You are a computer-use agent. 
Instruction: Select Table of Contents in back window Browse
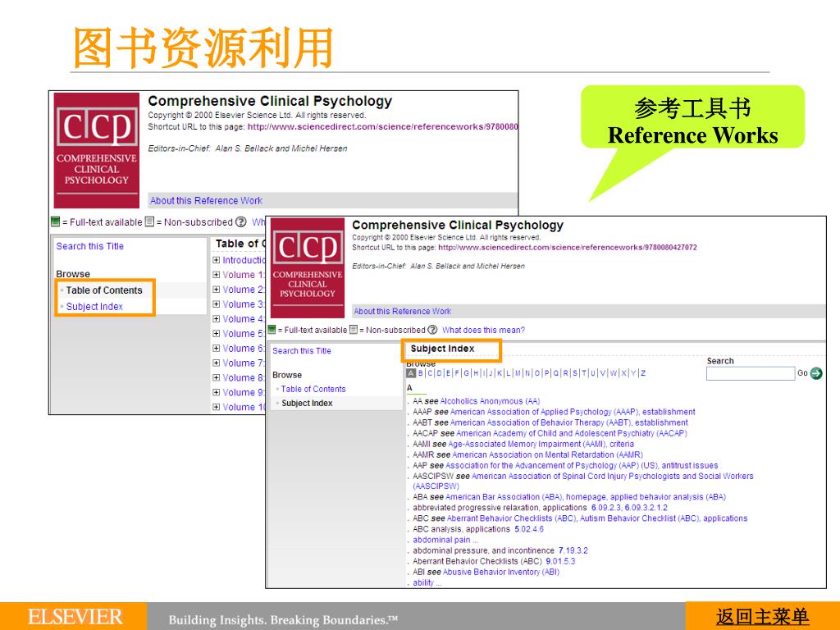pos(104,290)
